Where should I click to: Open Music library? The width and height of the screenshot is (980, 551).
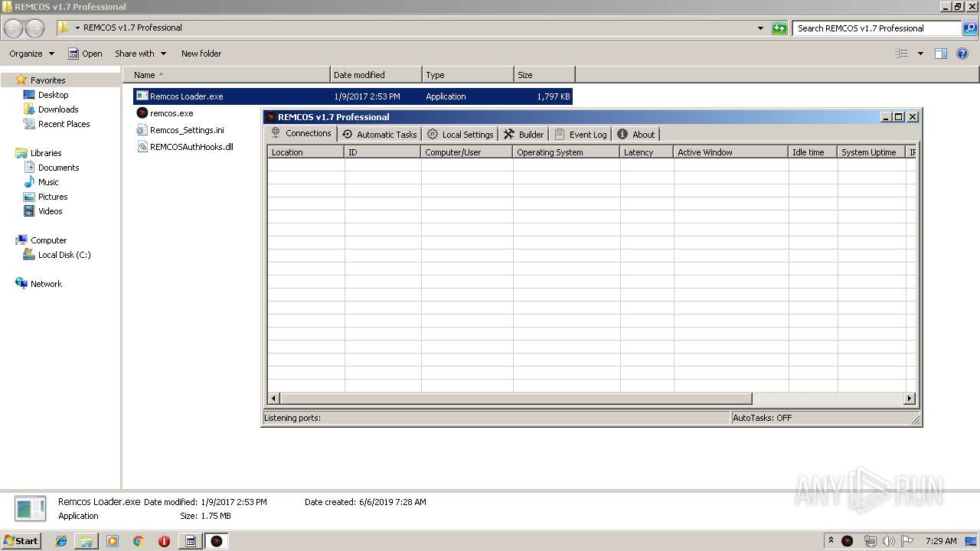pyautogui.click(x=48, y=182)
